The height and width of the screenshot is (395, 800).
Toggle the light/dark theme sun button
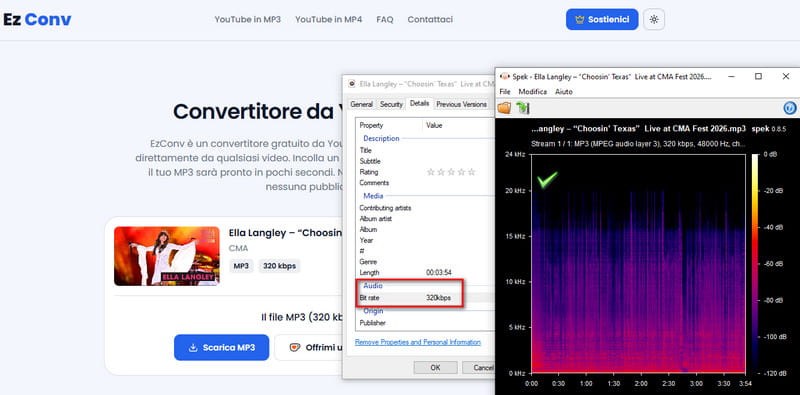[654, 19]
